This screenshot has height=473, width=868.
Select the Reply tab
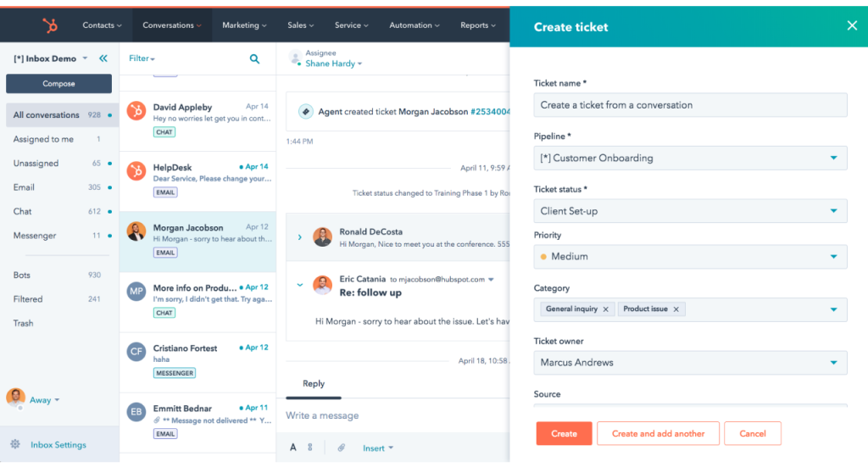pos(314,384)
